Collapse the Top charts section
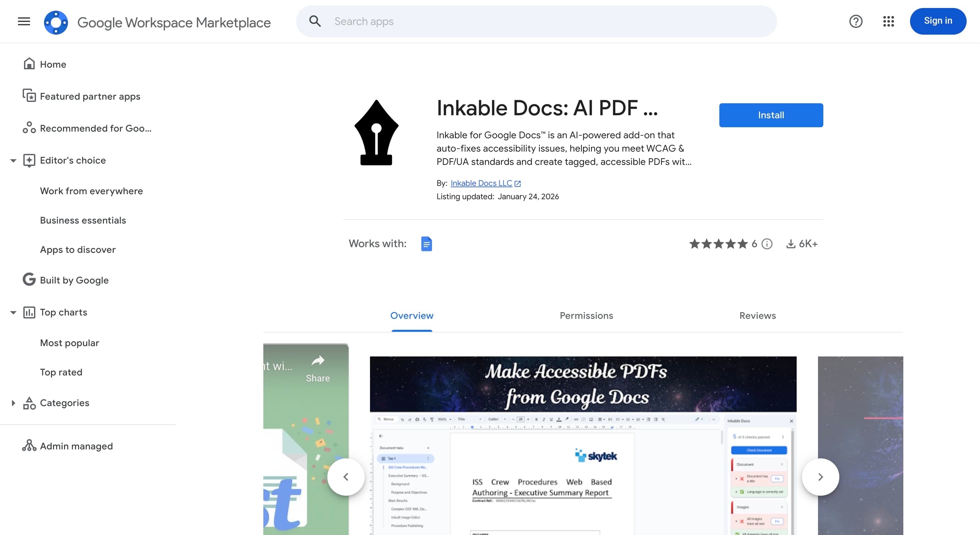Image resolution: width=980 pixels, height=535 pixels. (x=14, y=312)
